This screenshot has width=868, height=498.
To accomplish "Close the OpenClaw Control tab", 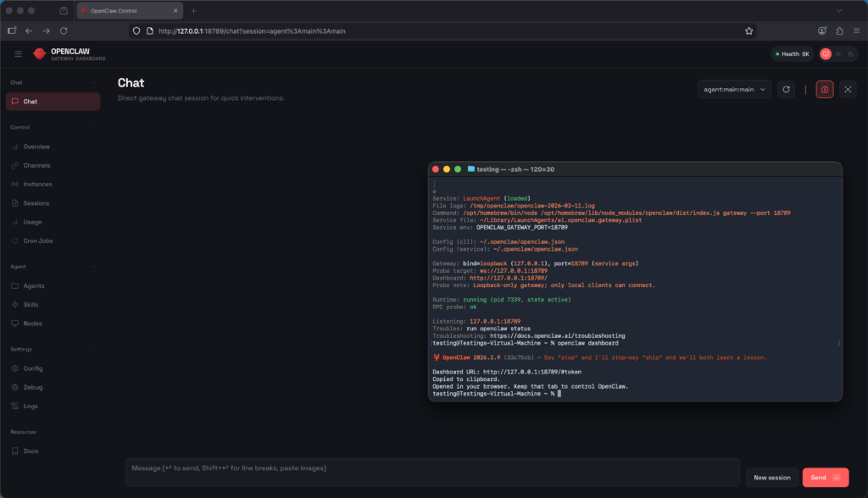I will point(175,10).
